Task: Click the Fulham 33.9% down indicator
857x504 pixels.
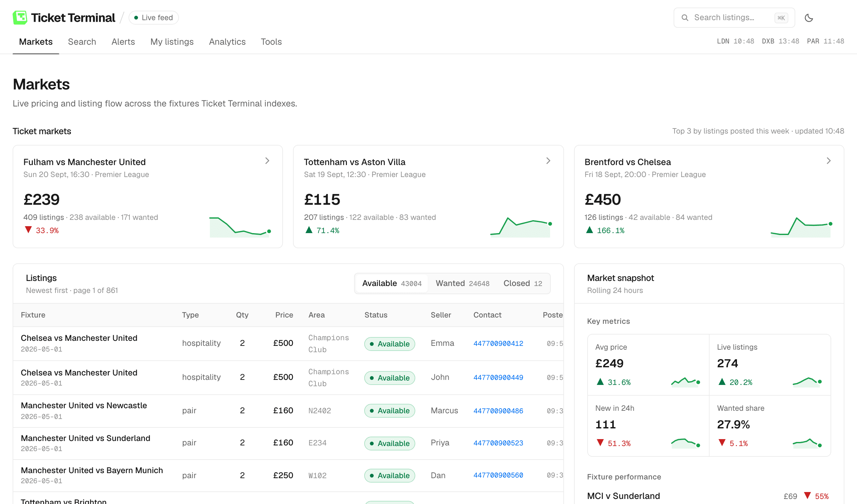Action: [42, 230]
